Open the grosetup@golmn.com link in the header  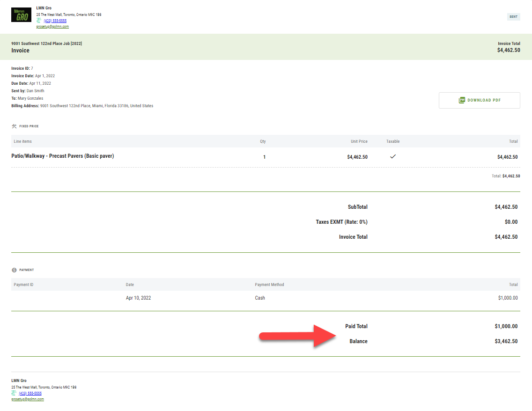(x=52, y=27)
